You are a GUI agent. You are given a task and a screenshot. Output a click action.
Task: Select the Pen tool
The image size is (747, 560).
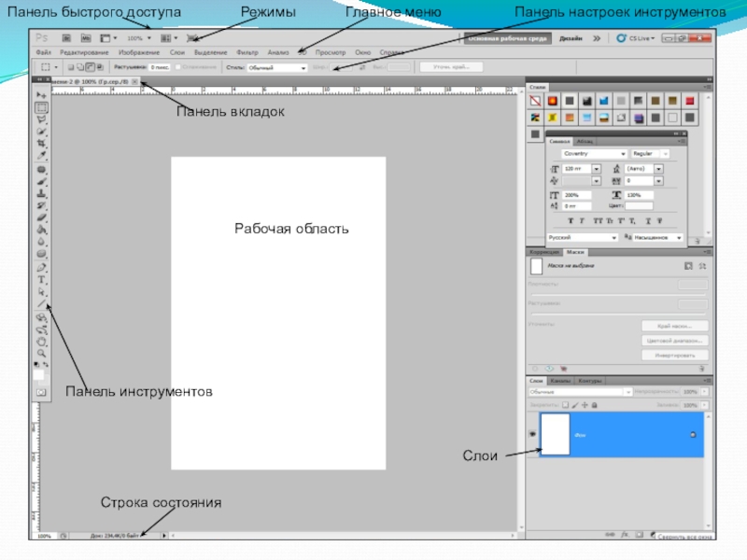[x=41, y=267]
